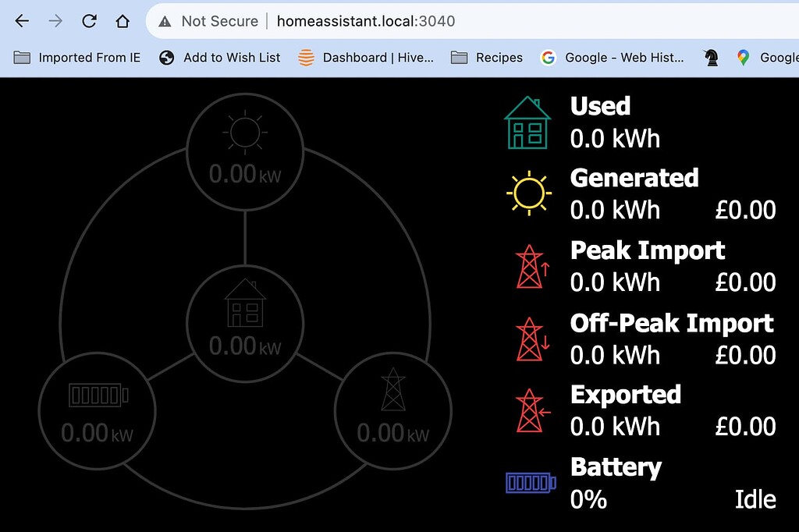Click the battery circle in the energy flow
799x532 pixels.
pos(97,412)
